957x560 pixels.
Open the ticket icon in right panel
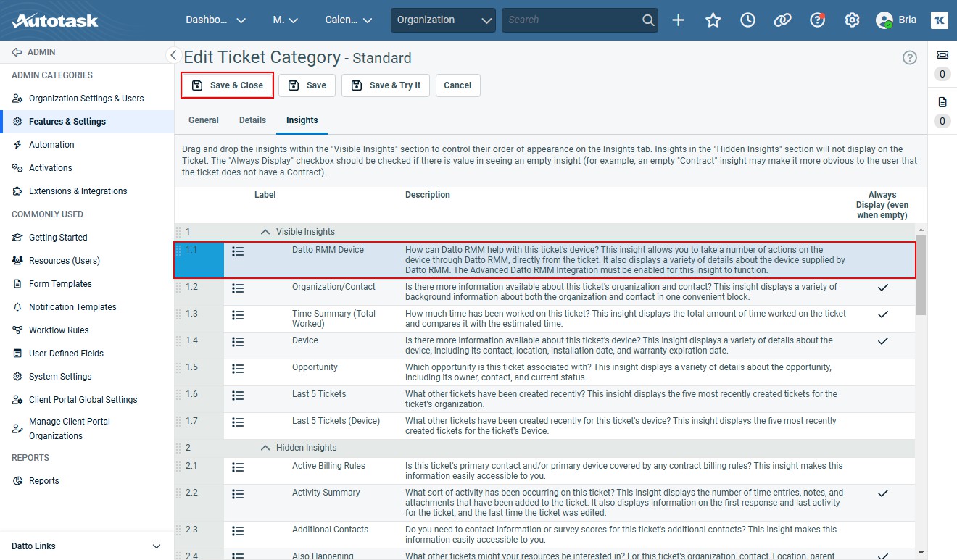[x=942, y=55]
